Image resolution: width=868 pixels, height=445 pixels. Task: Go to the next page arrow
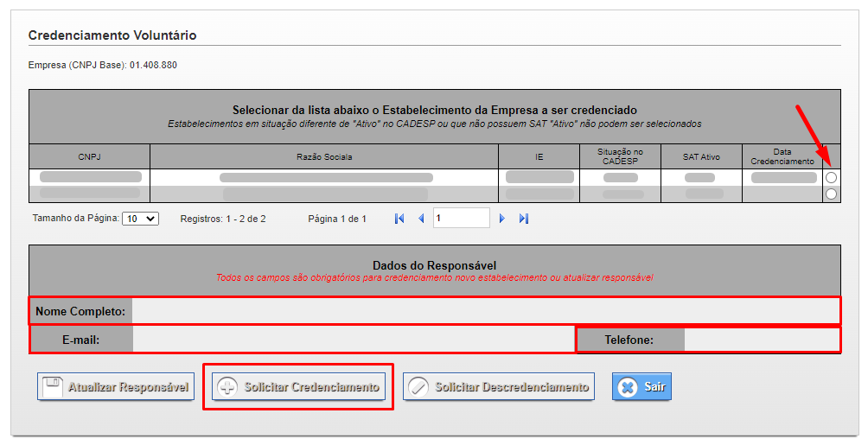[502, 219]
